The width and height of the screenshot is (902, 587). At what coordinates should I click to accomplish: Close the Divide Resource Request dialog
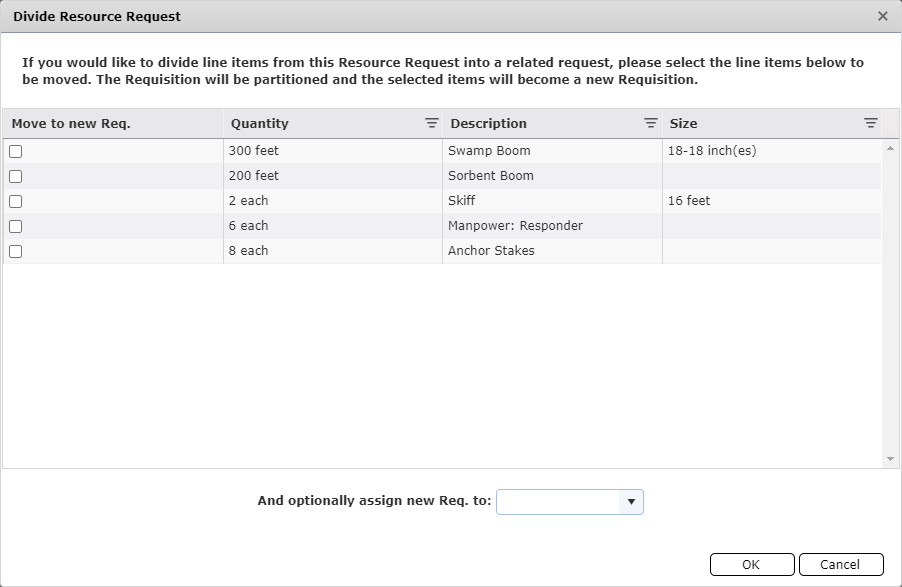[x=884, y=16]
